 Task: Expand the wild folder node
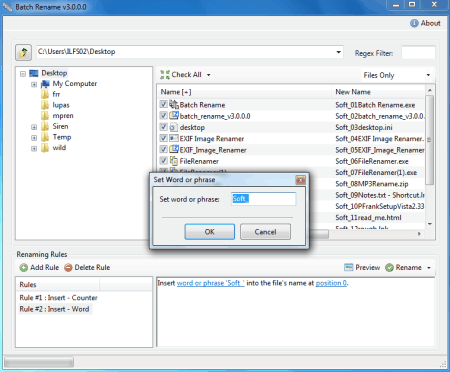click(34, 148)
